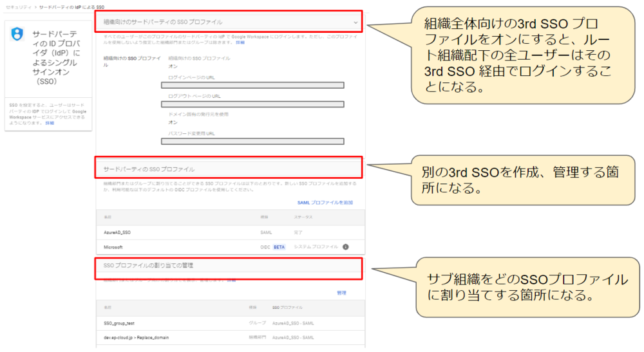Click the SSO プロファイルの割り当ての管理 title
Screen dimensions: 644x352
(148, 265)
